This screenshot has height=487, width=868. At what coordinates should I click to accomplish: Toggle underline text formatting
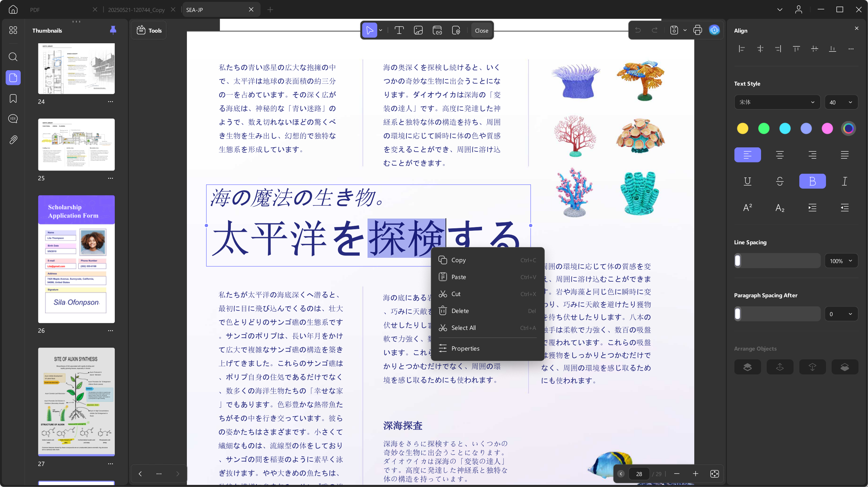(x=747, y=181)
